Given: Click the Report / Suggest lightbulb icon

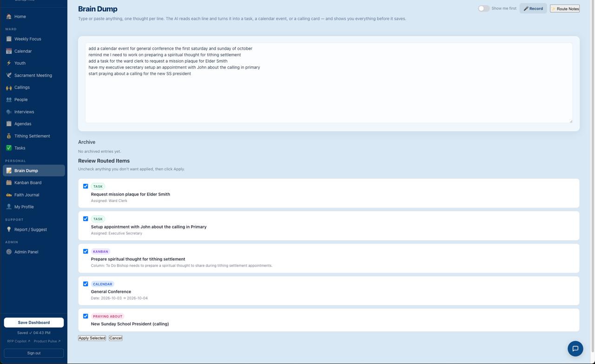Looking at the screenshot, I should click(9, 229).
